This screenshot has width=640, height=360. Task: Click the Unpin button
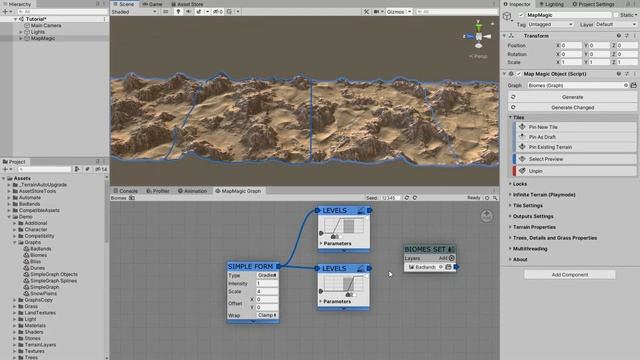pyautogui.click(x=575, y=171)
